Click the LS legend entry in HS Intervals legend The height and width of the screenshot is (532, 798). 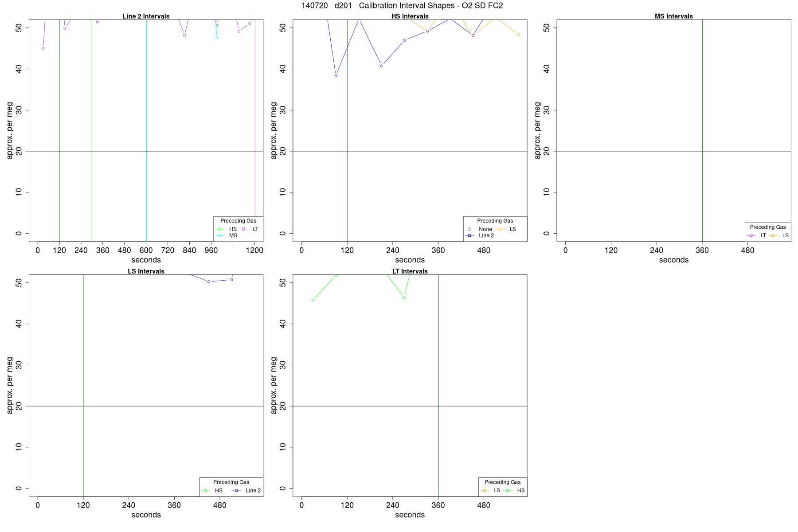tap(506, 229)
